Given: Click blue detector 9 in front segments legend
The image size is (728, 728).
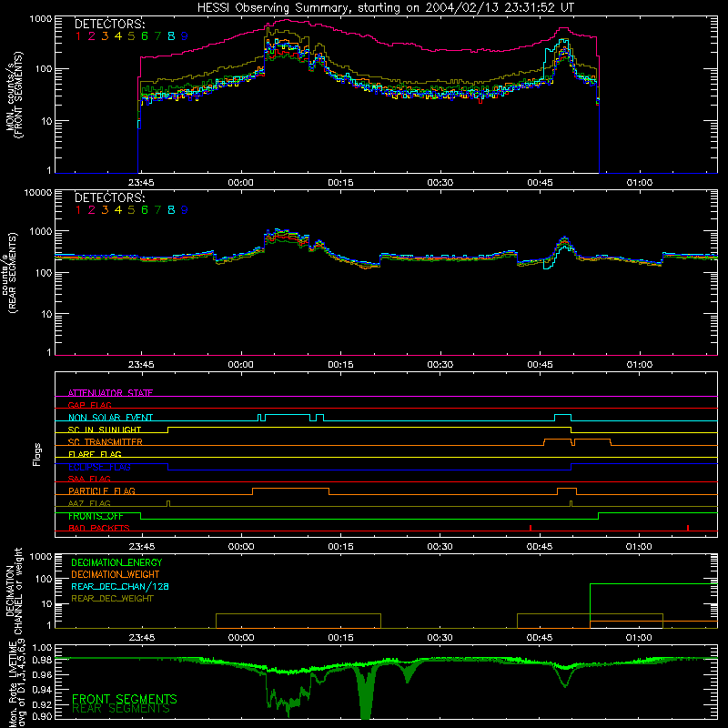Looking at the screenshot, I should point(185,36).
